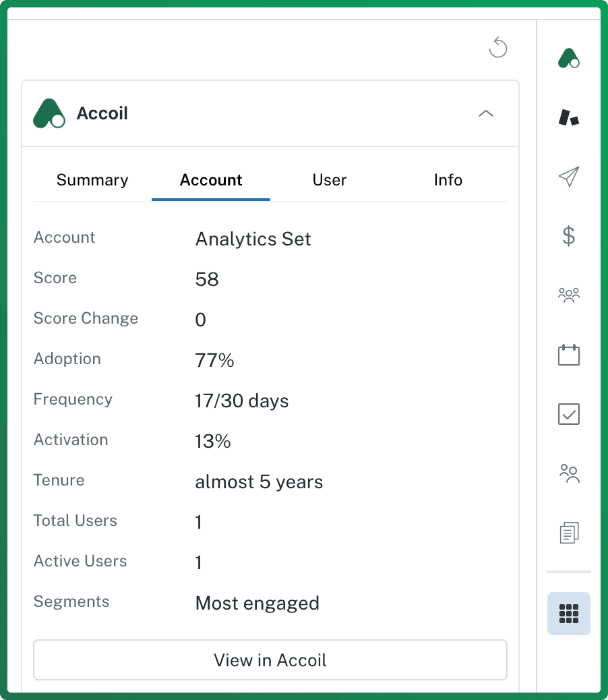
Task: Click the Adoption value 77%
Action: point(214,360)
